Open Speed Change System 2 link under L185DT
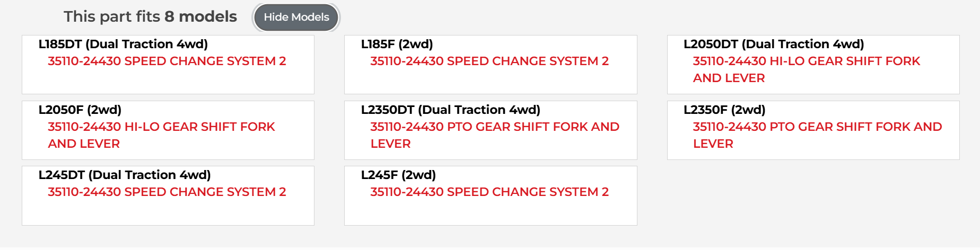This screenshot has height=250, width=980. coord(167,61)
